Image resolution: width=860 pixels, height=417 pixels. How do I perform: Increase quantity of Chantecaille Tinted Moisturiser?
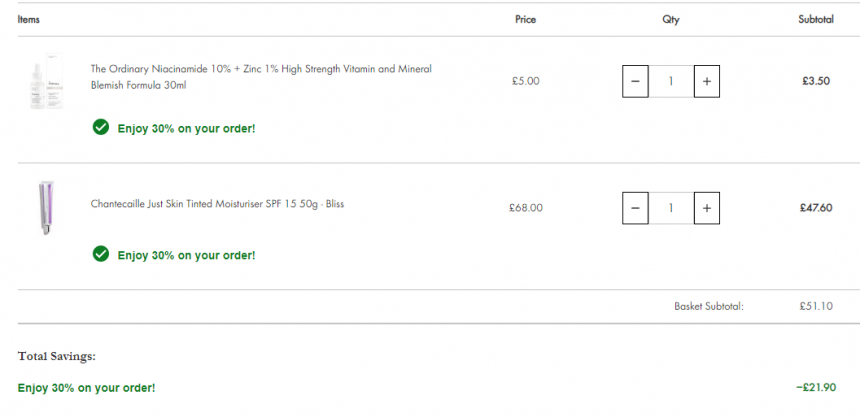706,208
